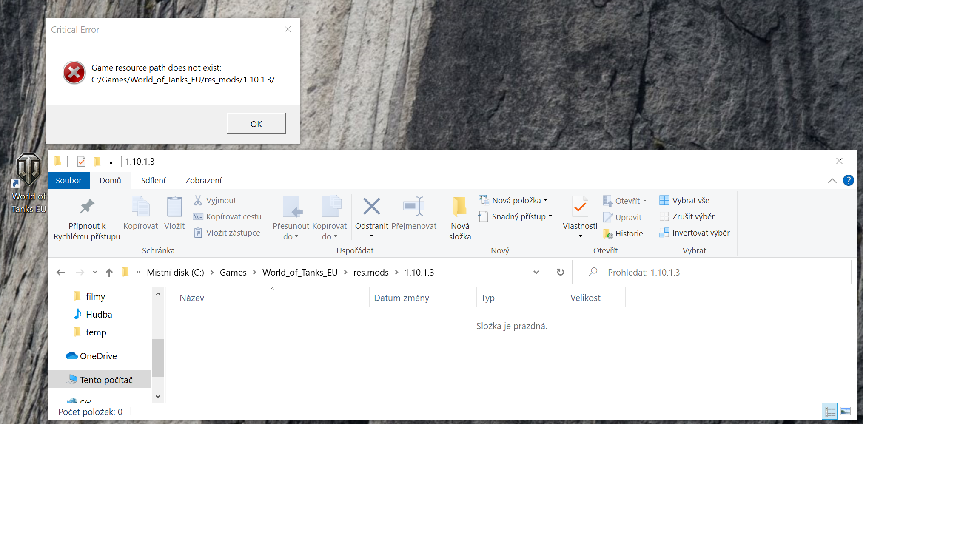The image size is (980, 551).
Task: Click OK in the Critical Error dialog
Action: point(256,124)
